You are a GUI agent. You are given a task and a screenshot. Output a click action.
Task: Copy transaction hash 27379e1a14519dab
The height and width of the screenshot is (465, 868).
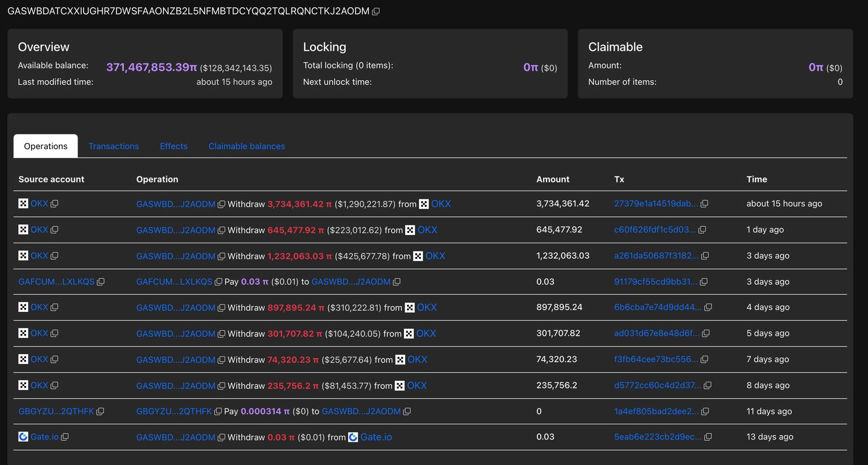click(x=704, y=204)
